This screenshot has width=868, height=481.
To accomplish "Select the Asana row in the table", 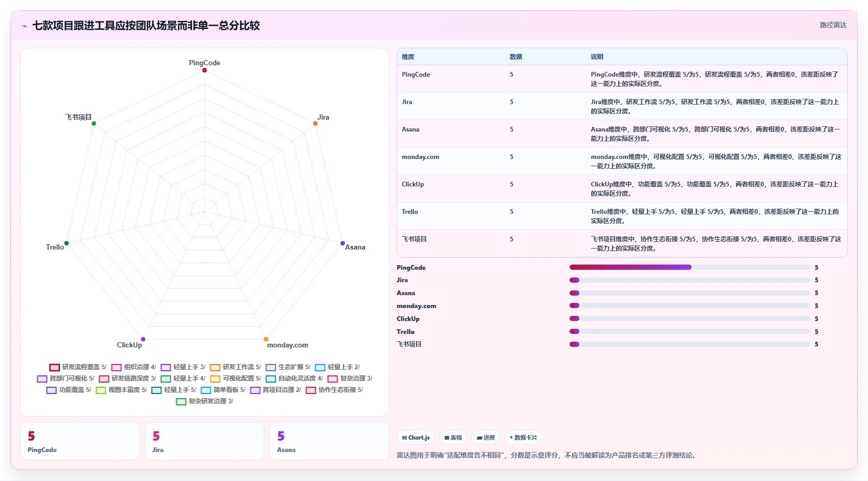I will pyautogui.click(x=622, y=134).
